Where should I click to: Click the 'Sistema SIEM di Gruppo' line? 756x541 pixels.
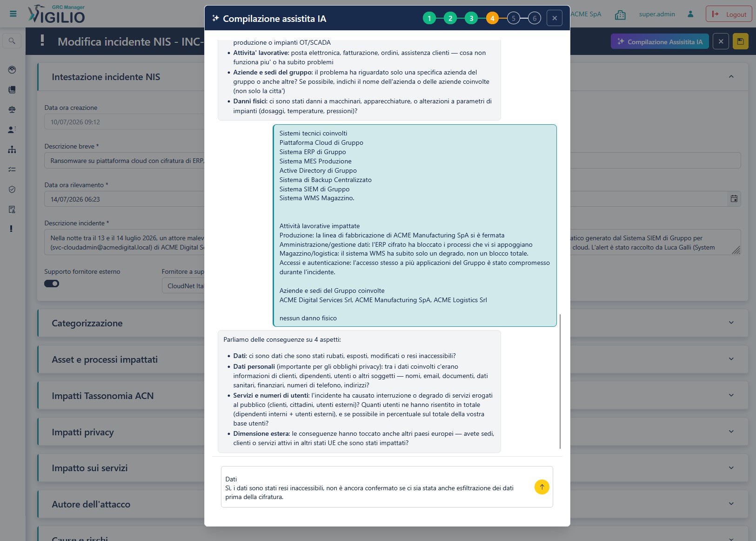(x=314, y=189)
